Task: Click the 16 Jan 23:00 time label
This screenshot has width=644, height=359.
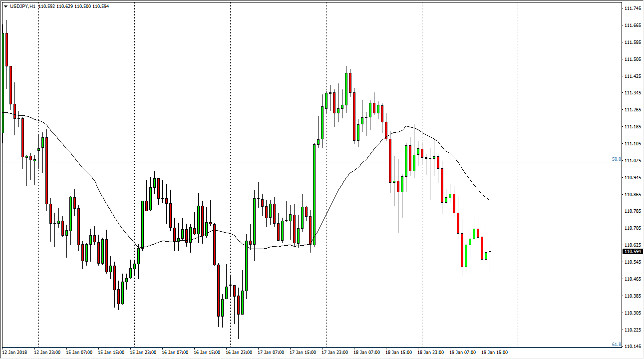Action: tap(239, 353)
